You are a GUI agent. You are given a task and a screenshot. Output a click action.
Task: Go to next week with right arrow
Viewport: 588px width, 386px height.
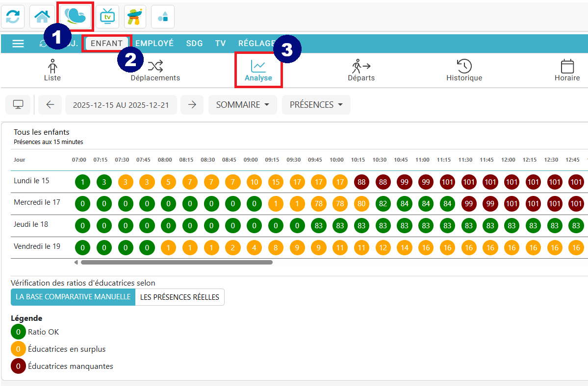tap(192, 105)
